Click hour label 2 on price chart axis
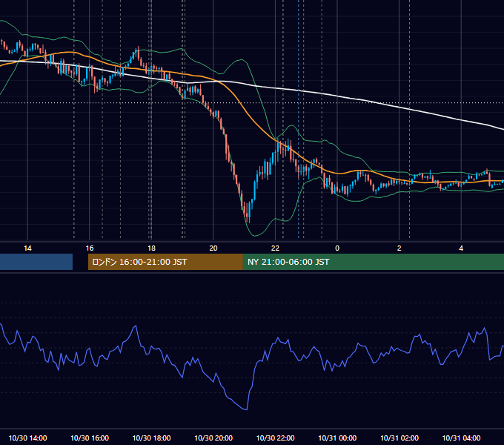Image resolution: width=504 pixels, height=445 pixels. point(399,248)
